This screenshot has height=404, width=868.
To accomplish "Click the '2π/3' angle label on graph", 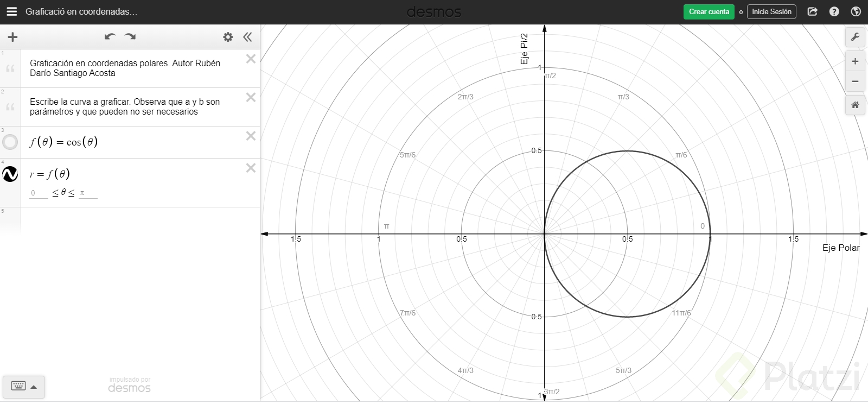I will 465,97.
